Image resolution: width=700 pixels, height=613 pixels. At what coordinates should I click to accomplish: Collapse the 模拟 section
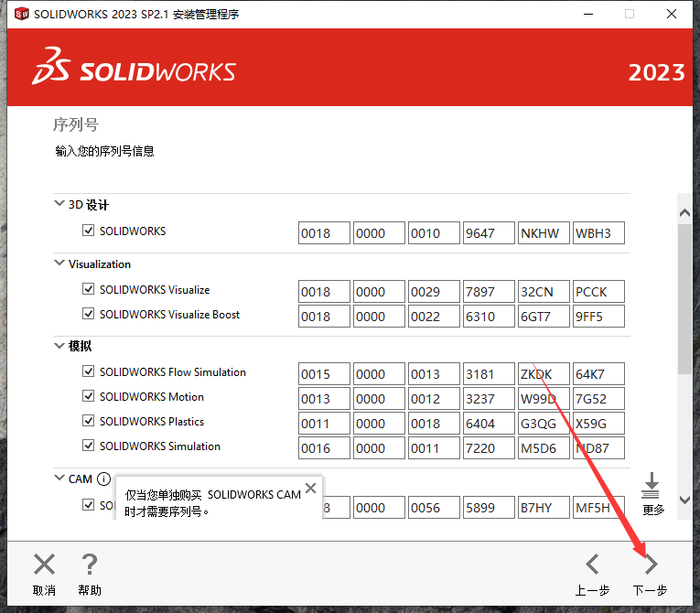pyautogui.click(x=59, y=346)
